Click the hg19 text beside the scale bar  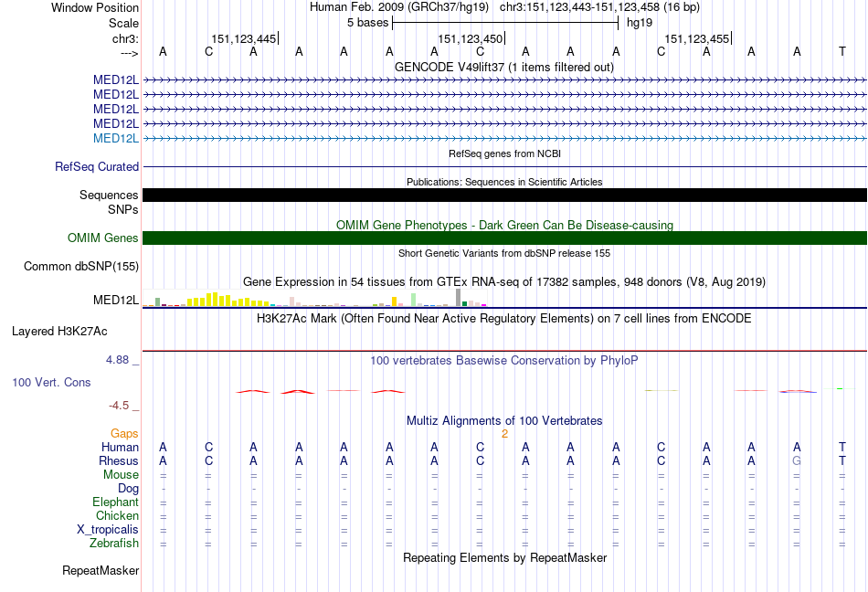click(640, 23)
